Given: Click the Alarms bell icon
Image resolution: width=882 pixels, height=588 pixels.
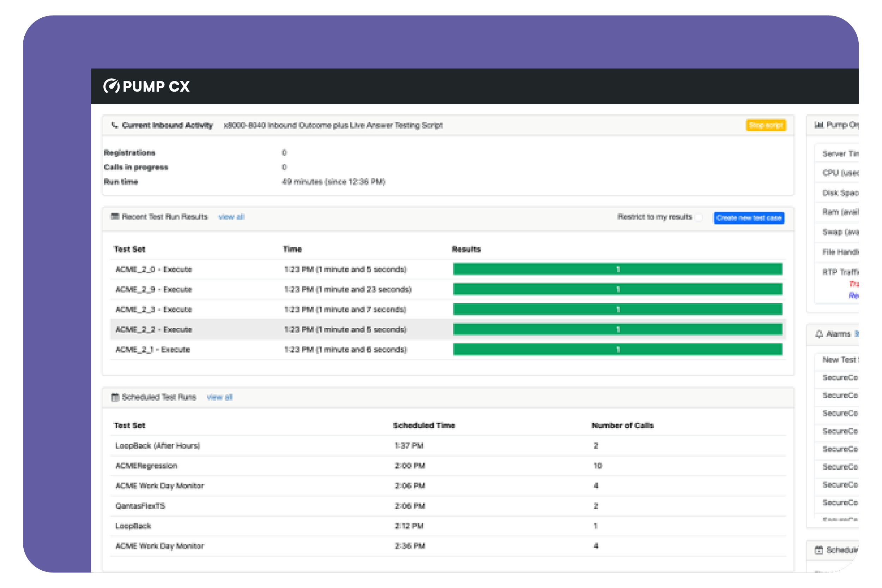Looking at the screenshot, I should click(x=819, y=334).
